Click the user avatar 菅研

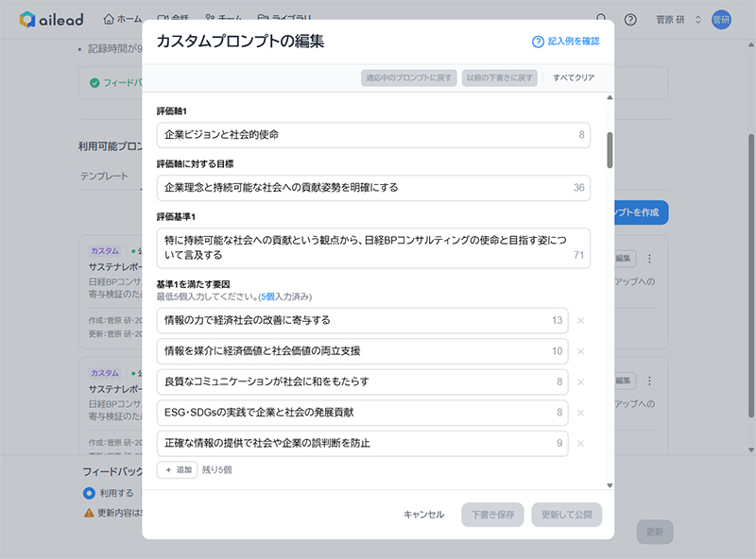(x=721, y=20)
